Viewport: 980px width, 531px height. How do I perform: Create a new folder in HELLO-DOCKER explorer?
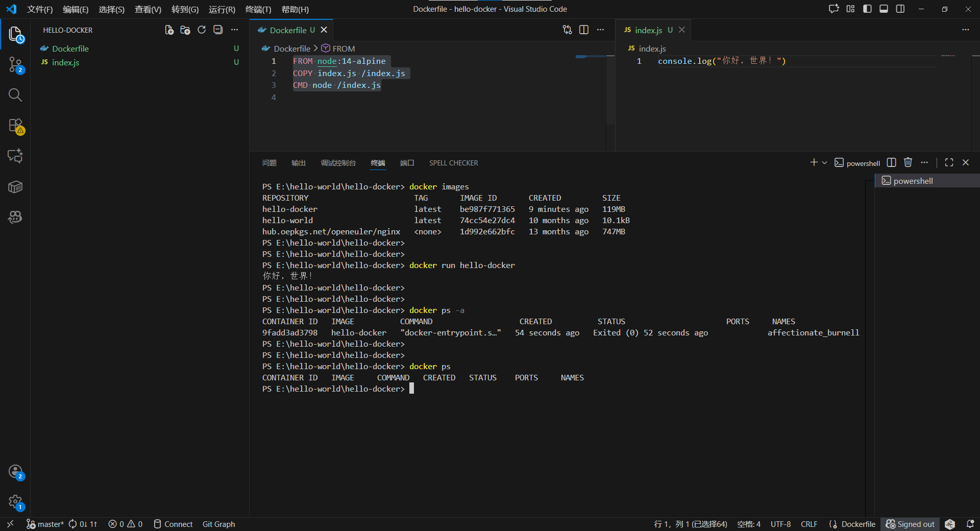point(185,30)
